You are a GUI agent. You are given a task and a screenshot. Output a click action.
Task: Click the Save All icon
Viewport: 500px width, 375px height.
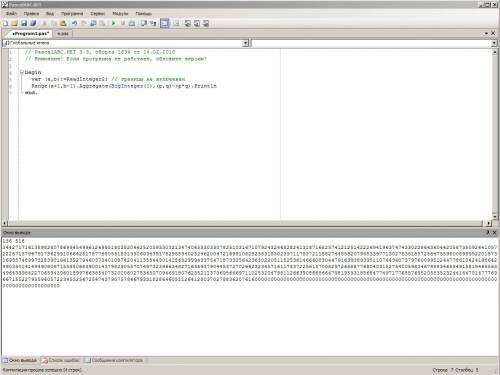(33, 23)
